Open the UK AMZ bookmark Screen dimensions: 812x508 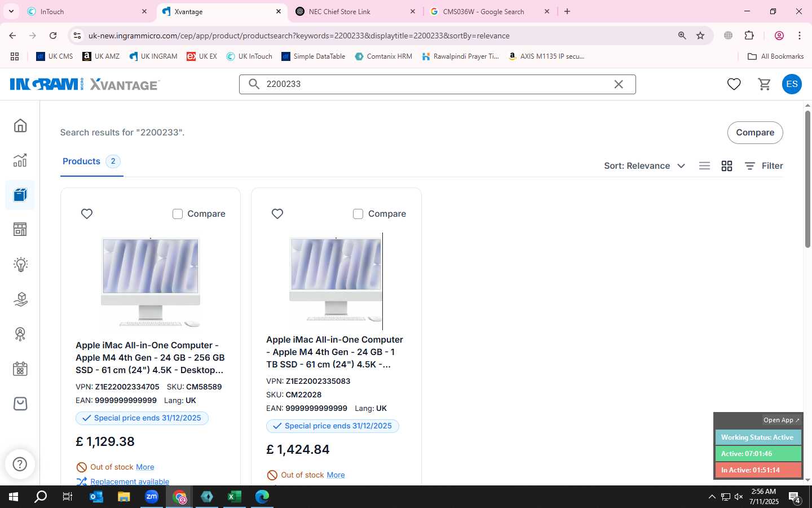click(101, 56)
